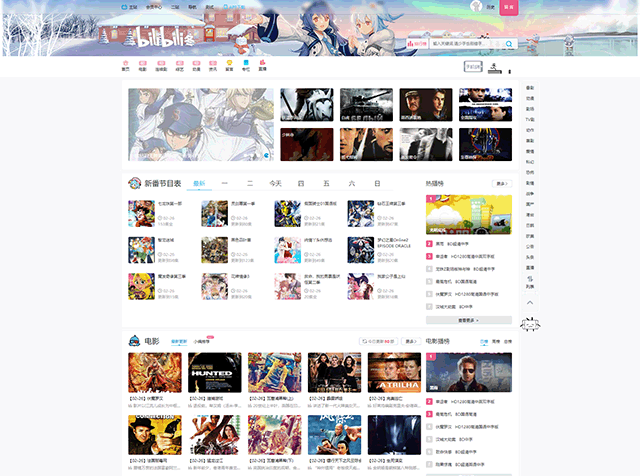Click the magnifier search icon in the header
The height and width of the screenshot is (476, 640).
point(509,44)
